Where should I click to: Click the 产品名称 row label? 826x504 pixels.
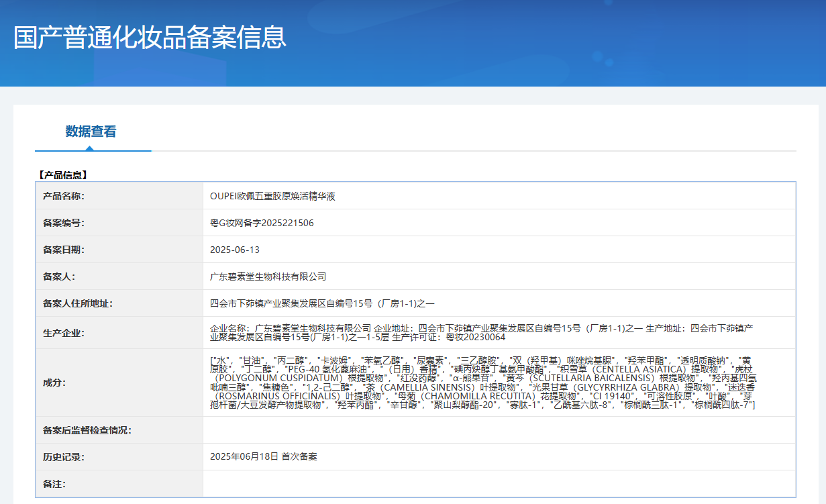[x=64, y=196]
